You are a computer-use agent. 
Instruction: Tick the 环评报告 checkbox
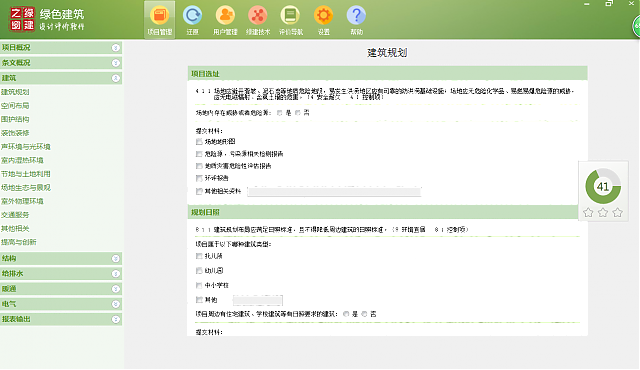point(199,178)
